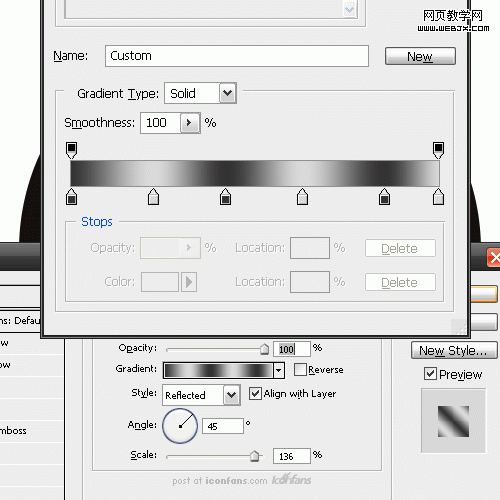The width and height of the screenshot is (500, 500).
Task: Select the left opacity stop above gradient bar
Action: (x=71, y=150)
